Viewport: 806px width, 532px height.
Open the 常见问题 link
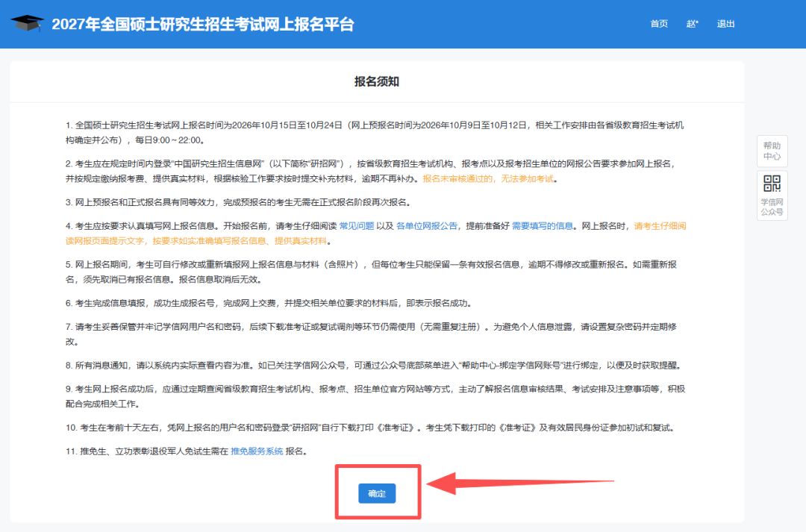click(357, 226)
